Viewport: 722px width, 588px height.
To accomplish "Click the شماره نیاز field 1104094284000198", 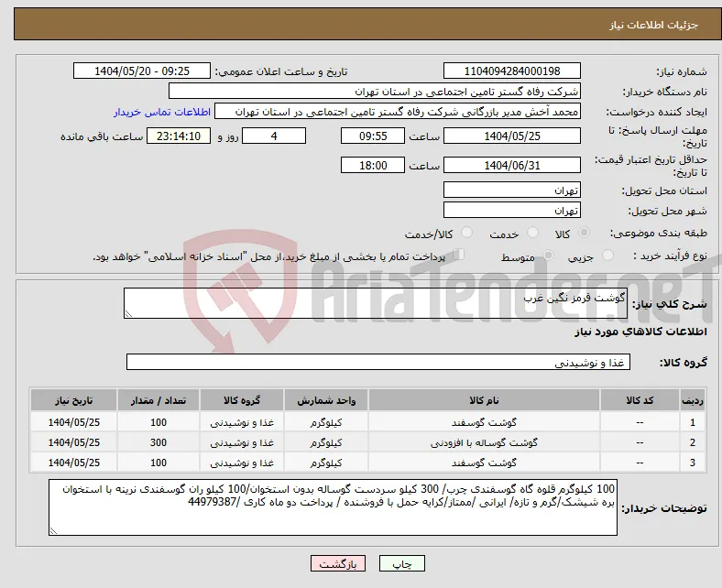I will (x=512, y=71).
